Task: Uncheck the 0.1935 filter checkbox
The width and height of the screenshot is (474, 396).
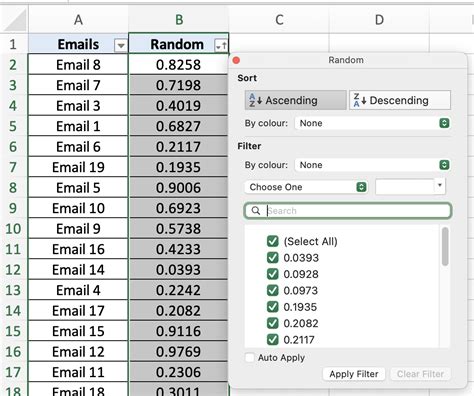Action: 273,306
